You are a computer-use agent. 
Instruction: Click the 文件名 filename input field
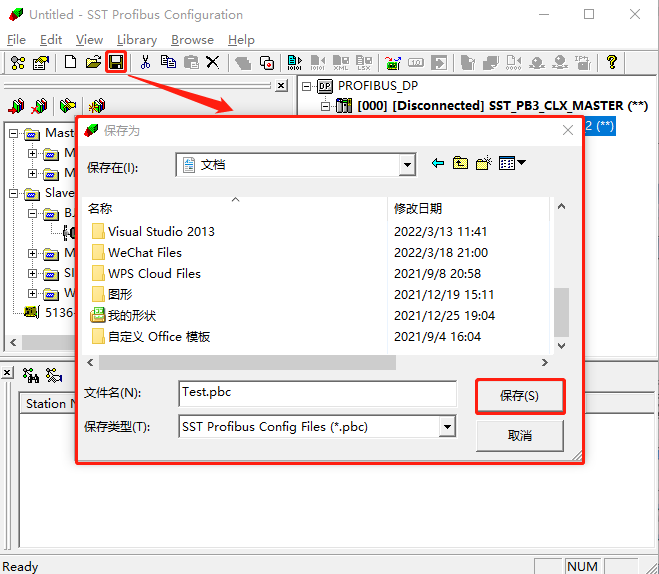click(x=317, y=393)
